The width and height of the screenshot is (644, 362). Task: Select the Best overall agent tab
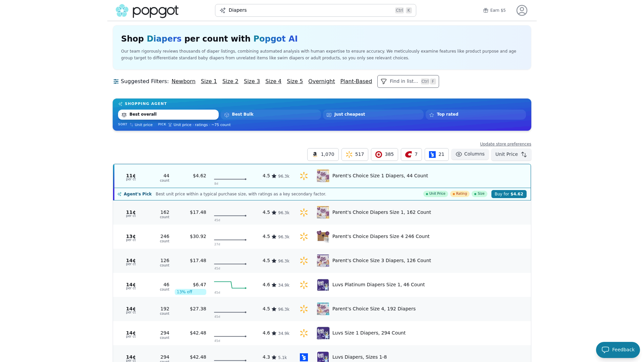[168, 115]
